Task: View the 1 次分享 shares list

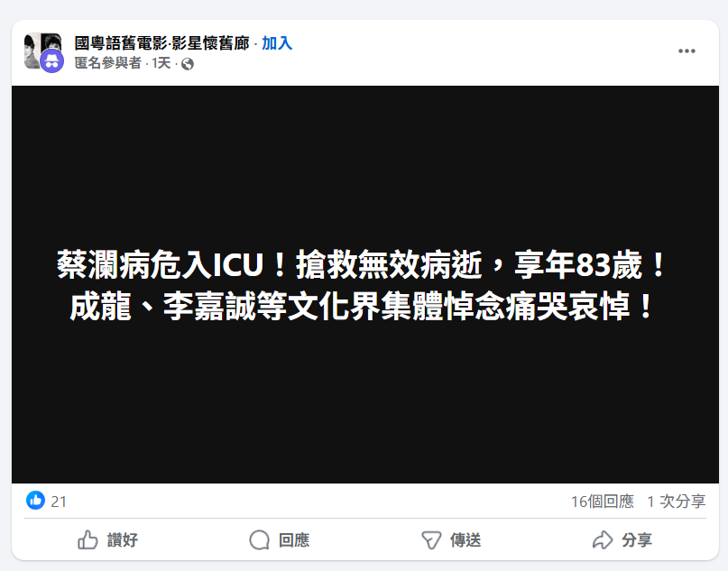Action: tap(677, 502)
